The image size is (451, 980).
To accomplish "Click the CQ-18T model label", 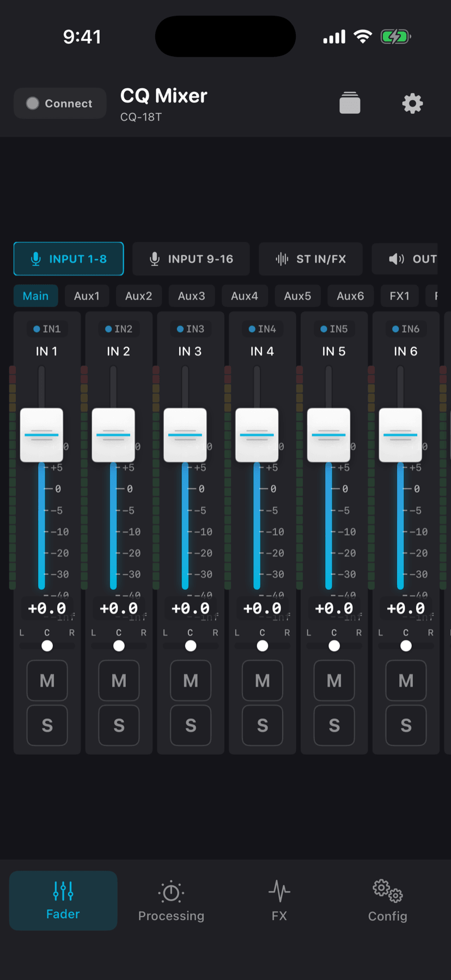I will tap(141, 117).
